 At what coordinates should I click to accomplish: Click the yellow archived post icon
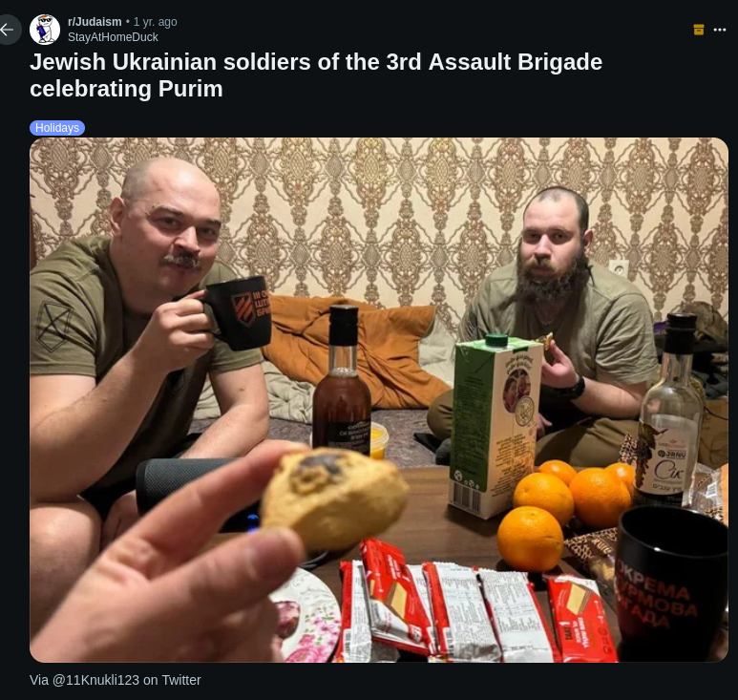pyautogui.click(x=699, y=30)
